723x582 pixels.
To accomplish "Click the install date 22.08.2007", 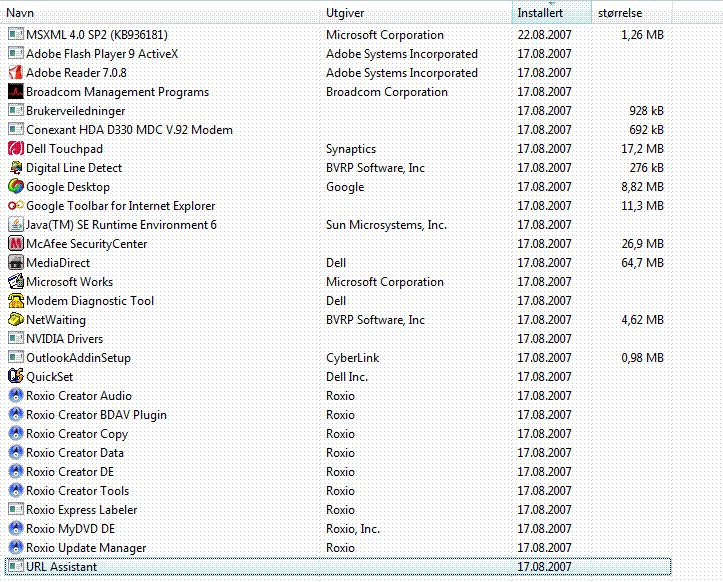I will click(x=544, y=35).
